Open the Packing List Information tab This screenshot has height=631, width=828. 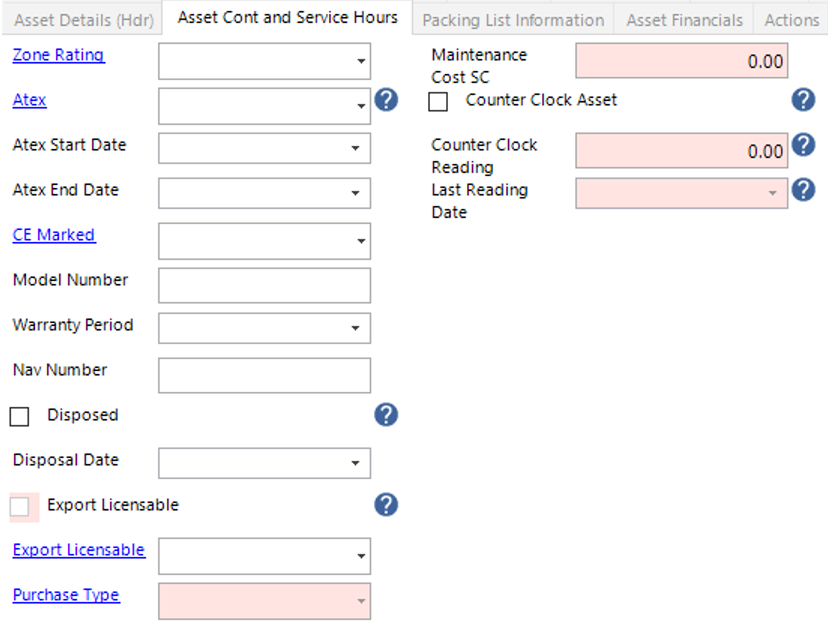(x=512, y=19)
